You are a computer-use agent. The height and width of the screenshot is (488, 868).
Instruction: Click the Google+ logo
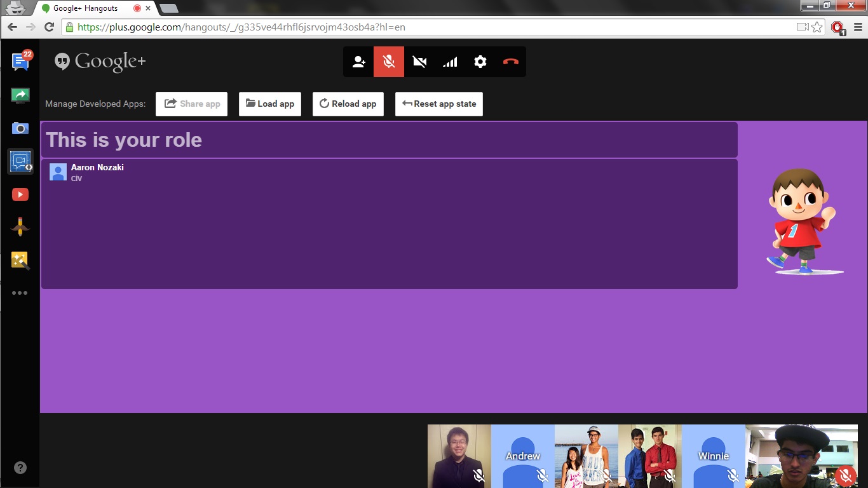(x=100, y=62)
